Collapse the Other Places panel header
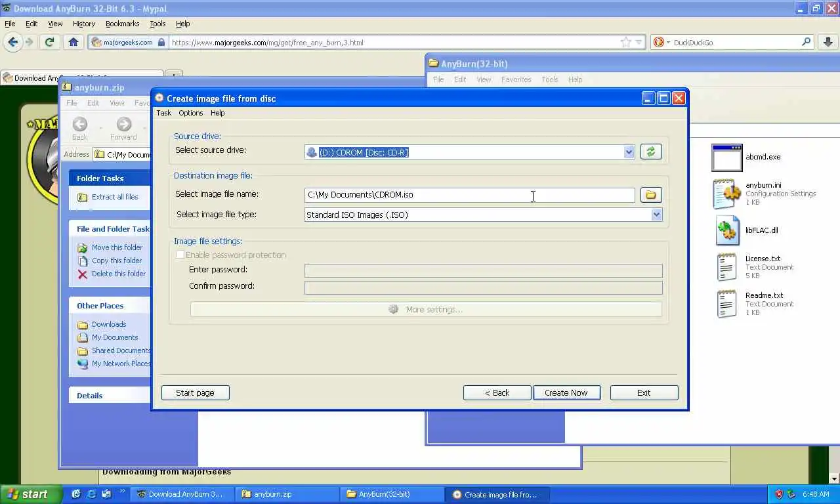The width and height of the screenshot is (840, 504). tap(110, 305)
